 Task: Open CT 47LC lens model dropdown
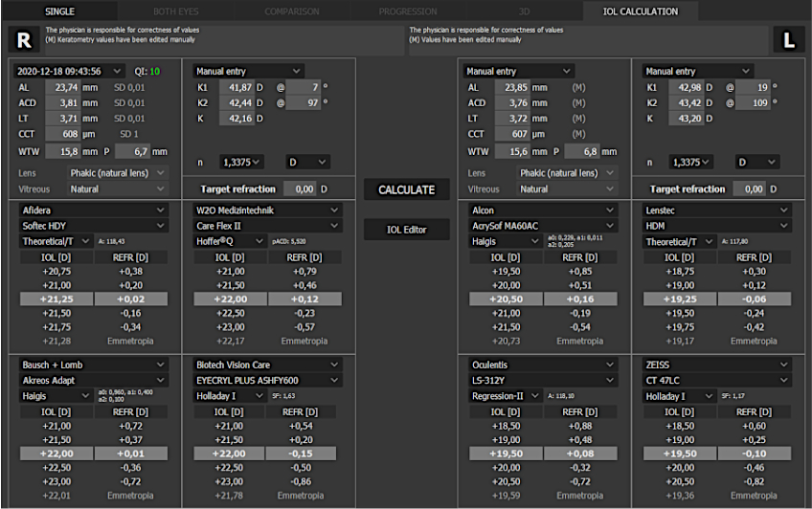coord(716,380)
